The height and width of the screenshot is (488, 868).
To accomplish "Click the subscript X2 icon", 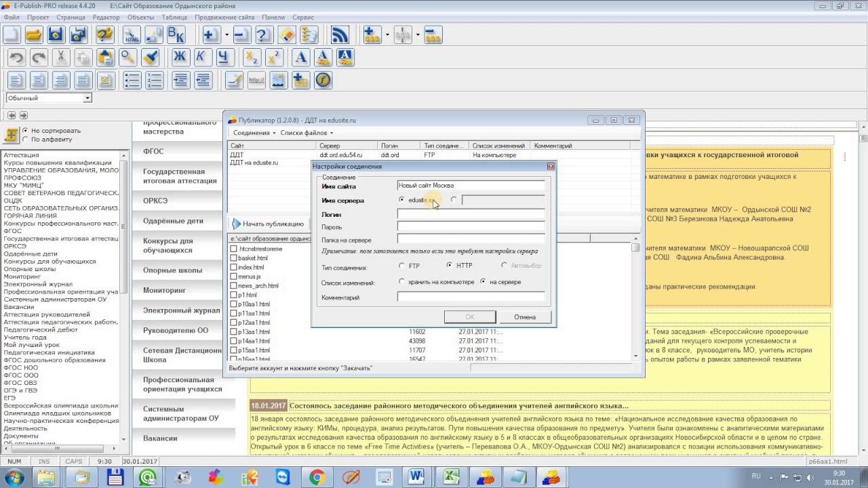I will tap(252, 58).
